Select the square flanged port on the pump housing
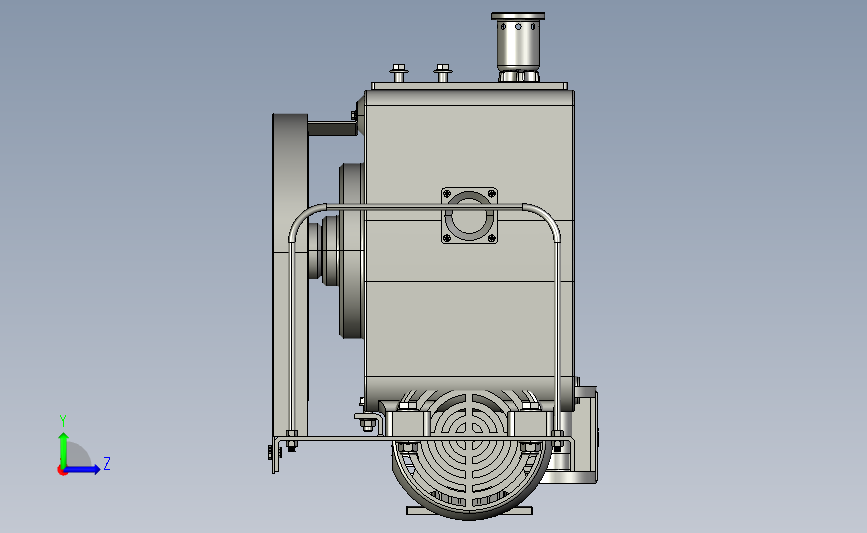The height and width of the screenshot is (533, 867). pyautogui.click(x=469, y=215)
